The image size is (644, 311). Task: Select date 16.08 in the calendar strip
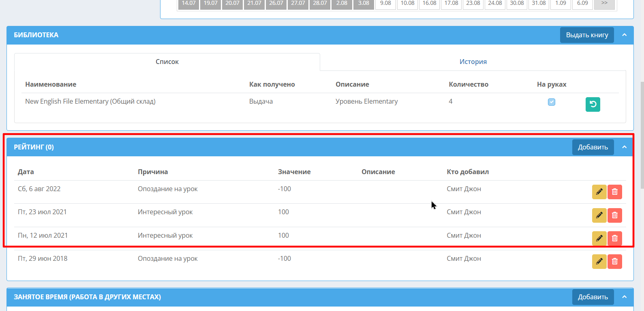[x=430, y=4]
